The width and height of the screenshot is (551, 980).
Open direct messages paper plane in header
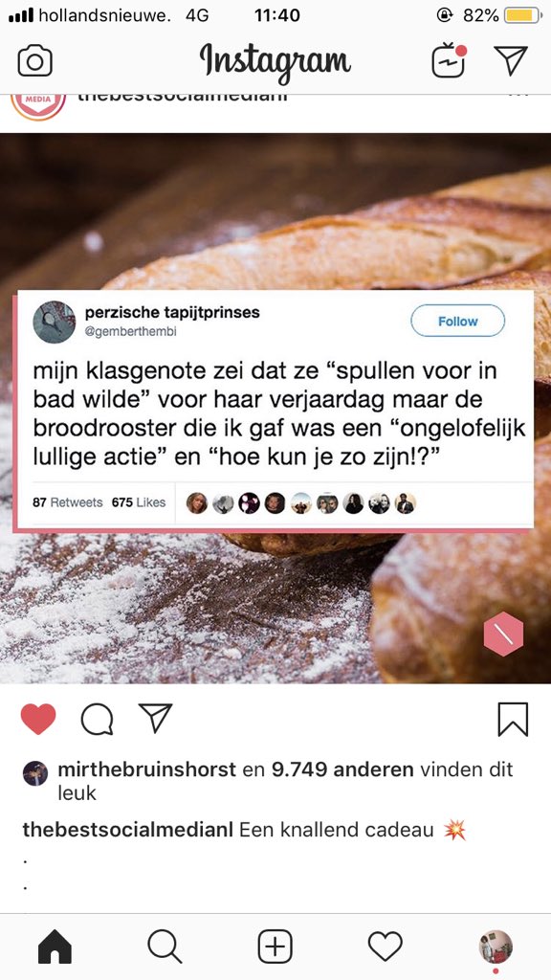[x=511, y=60]
